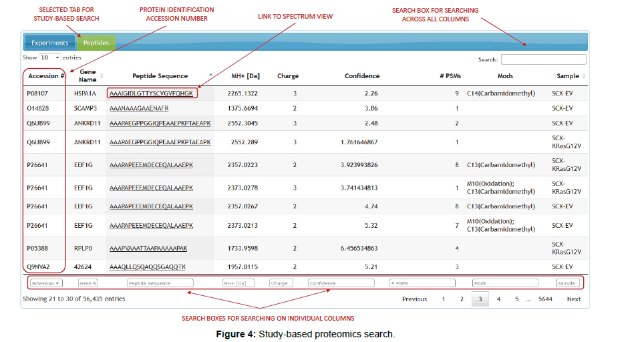Go to the Next page

coord(573,299)
